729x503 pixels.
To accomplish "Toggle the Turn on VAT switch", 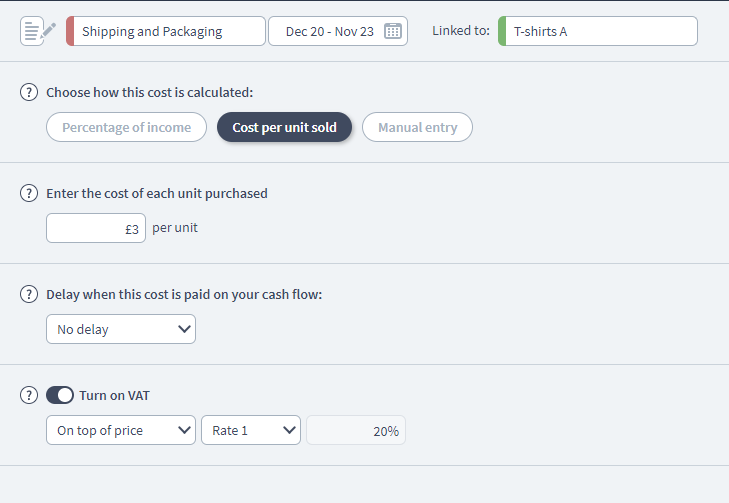I will click(x=60, y=395).
